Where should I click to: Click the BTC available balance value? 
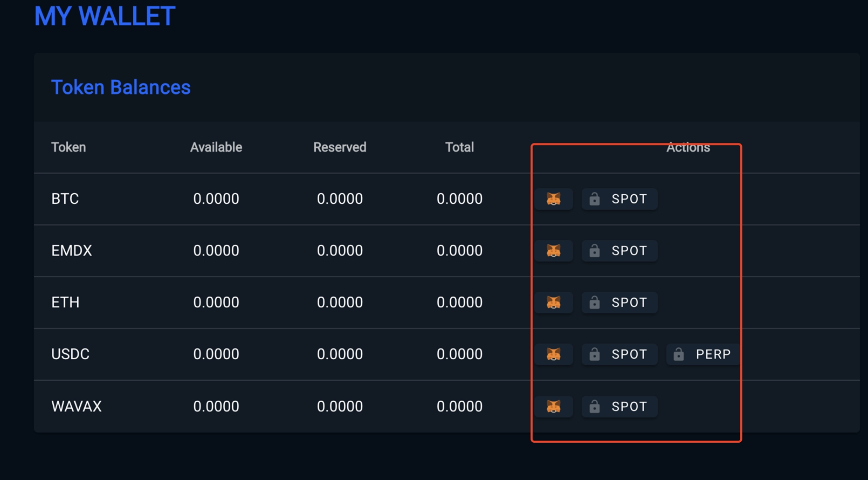[216, 199]
